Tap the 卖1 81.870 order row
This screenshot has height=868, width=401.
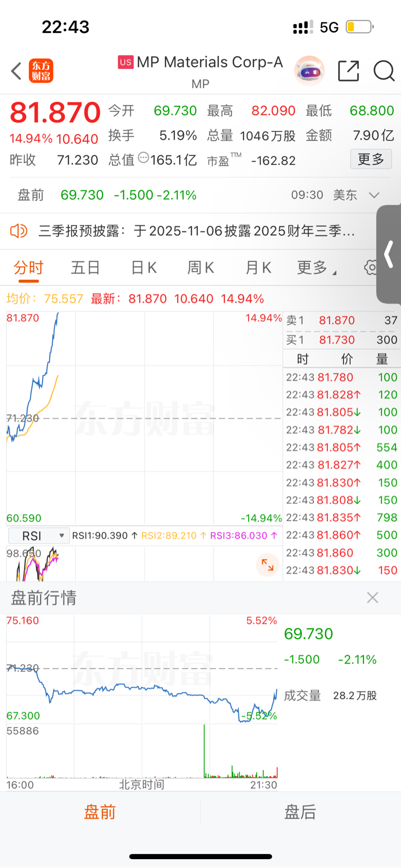click(342, 320)
